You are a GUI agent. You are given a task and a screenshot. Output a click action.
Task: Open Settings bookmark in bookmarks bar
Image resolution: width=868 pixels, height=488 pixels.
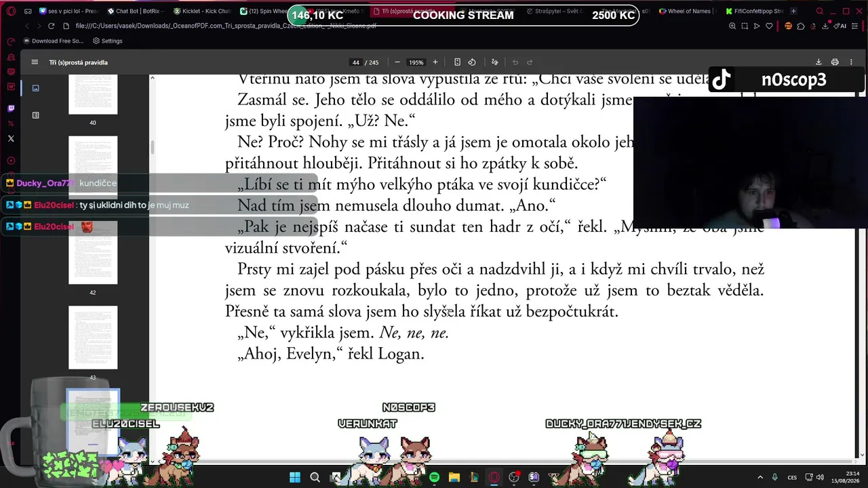tap(107, 41)
